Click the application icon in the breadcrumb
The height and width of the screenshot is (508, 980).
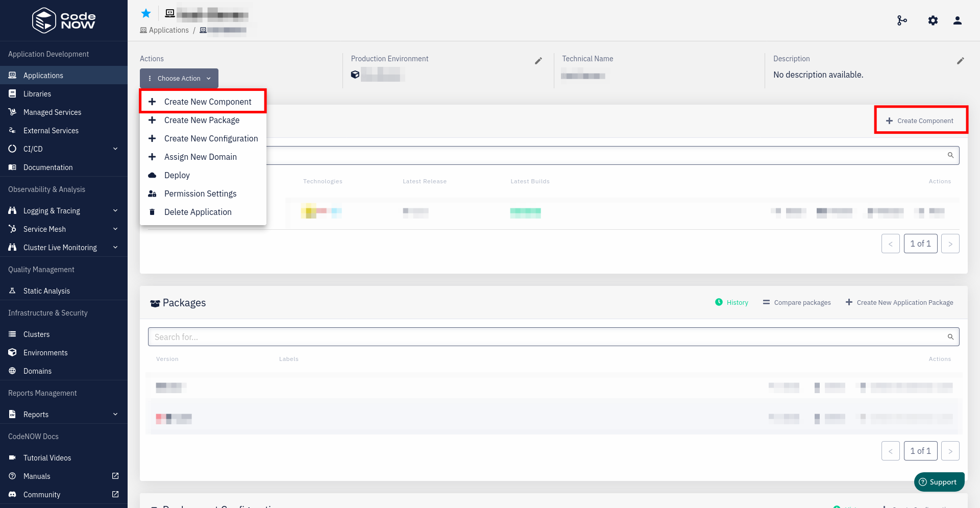(x=203, y=30)
